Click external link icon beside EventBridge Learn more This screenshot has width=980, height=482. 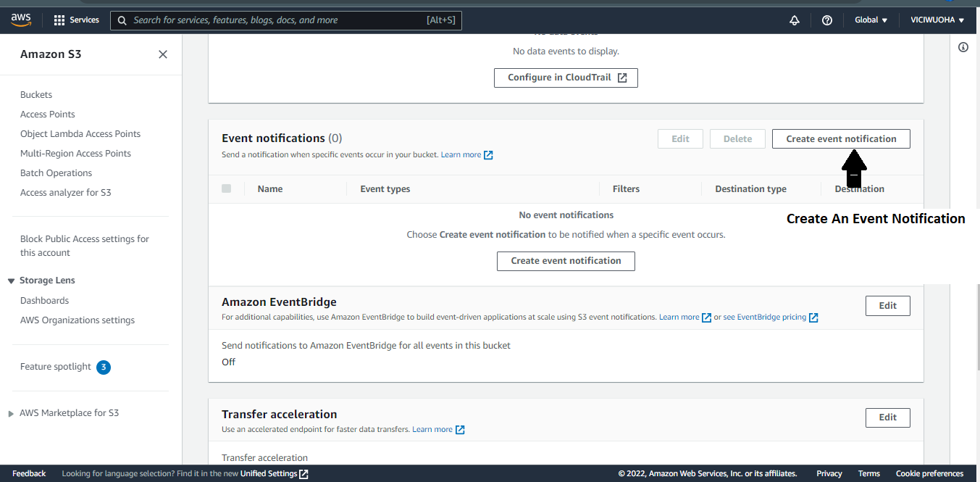click(707, 317)
